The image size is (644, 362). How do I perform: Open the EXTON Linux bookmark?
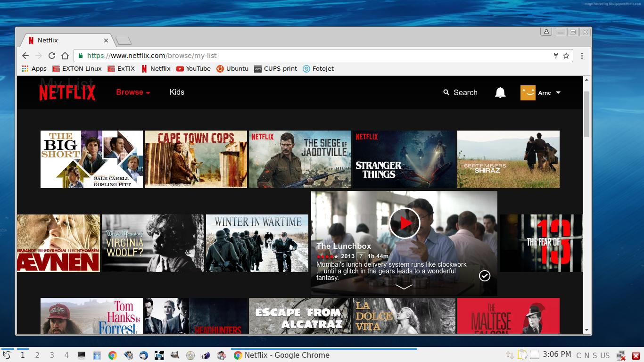coord(77,68)
